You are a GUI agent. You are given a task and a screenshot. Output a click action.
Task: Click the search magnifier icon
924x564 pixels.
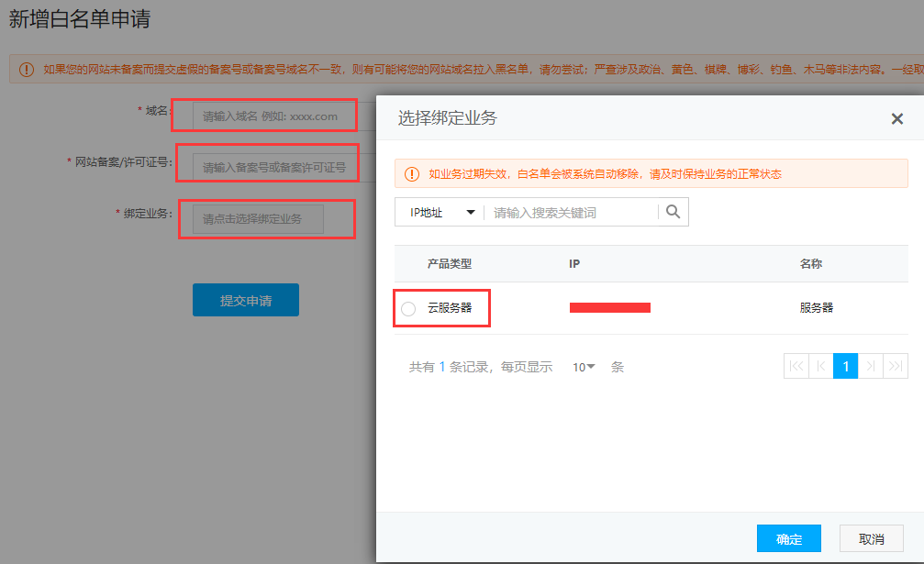coord(674,212)
